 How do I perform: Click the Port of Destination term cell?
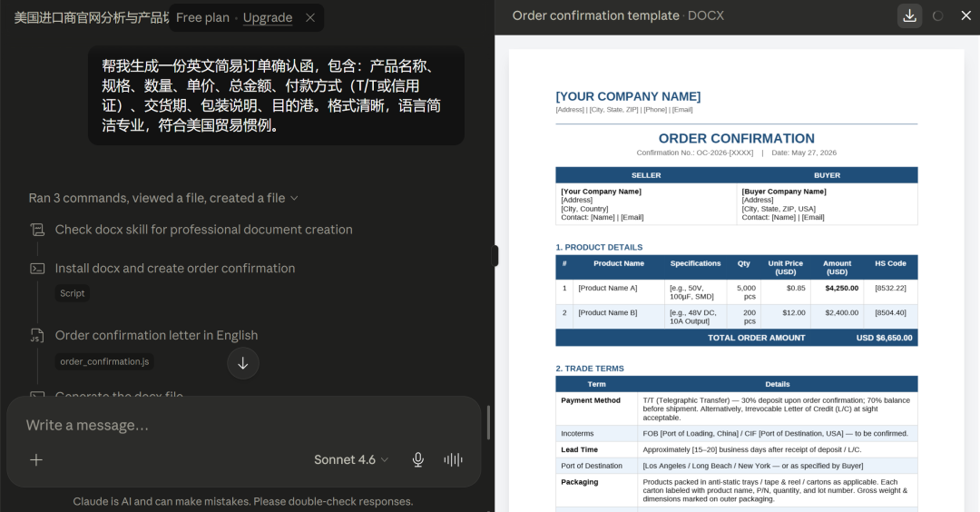pos(596,466)
